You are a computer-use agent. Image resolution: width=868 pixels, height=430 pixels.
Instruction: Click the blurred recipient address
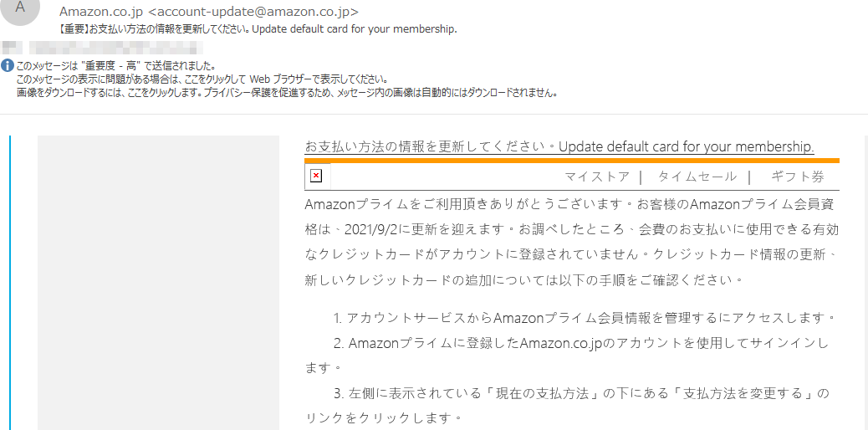(x=102, y=47)
